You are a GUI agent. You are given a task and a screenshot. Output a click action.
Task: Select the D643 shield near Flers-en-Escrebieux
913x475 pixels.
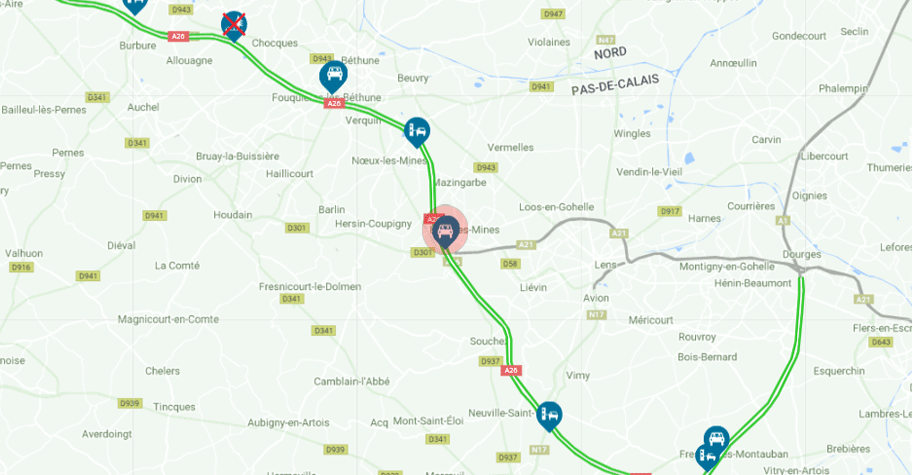(x=881, y=342)
